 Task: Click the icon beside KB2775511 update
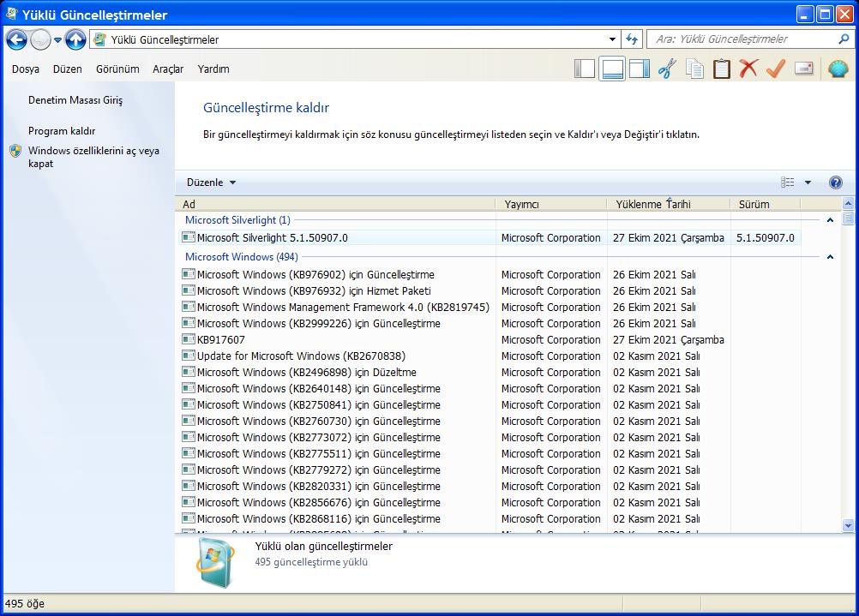pos(189,453)
